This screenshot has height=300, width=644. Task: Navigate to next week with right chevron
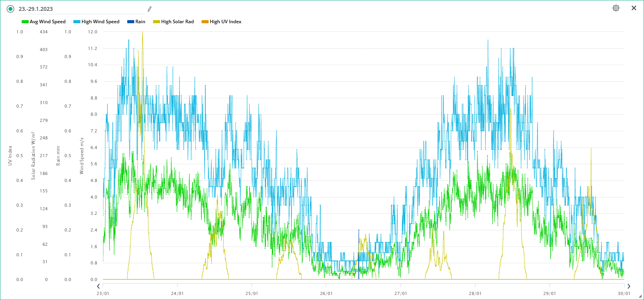(x=629, y=286)
